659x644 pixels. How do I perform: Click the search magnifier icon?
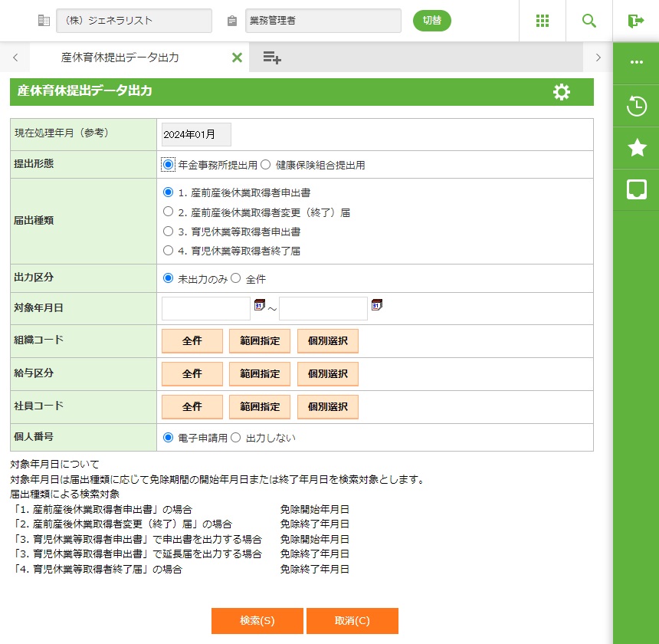tap(589, 21)
